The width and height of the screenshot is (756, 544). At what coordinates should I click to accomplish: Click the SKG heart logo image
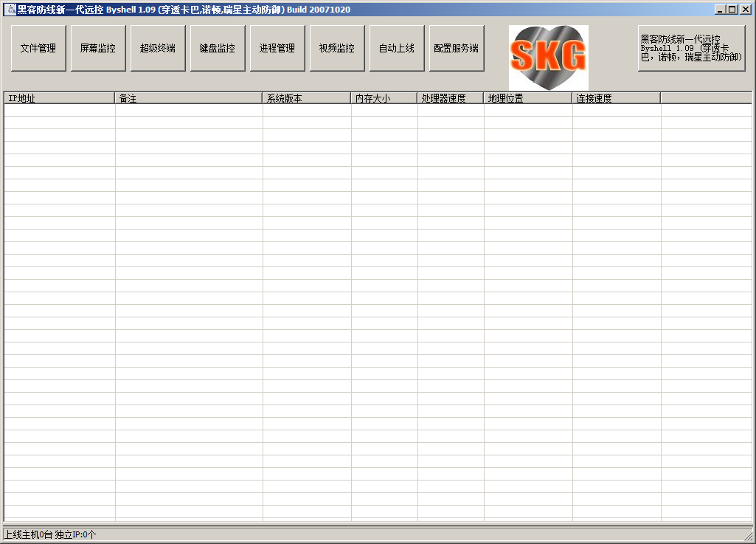(548, 58)
